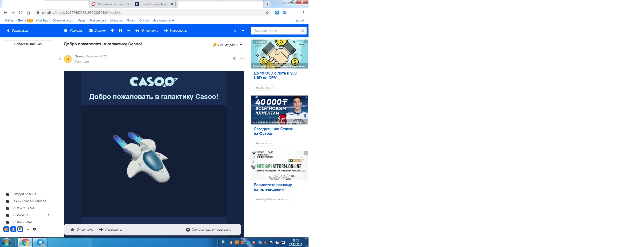Open the Cloud icon in sidebar footer
Image resolution: width=644 pixels, height=247 pixels.
click(6, 229)
